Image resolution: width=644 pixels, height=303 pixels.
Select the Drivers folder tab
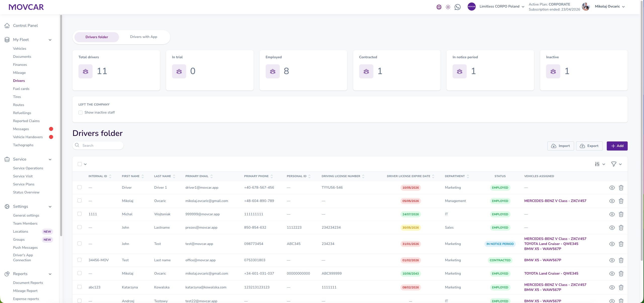(97, 37)
